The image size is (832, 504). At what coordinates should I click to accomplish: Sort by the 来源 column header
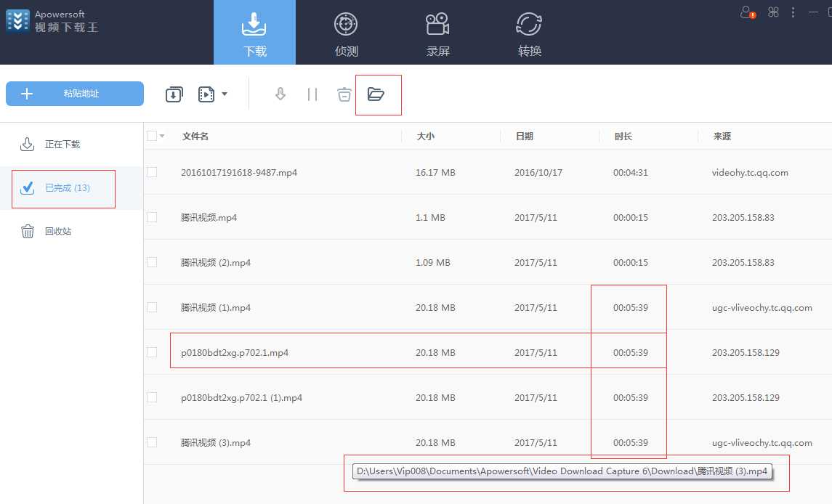click(722, 137)
